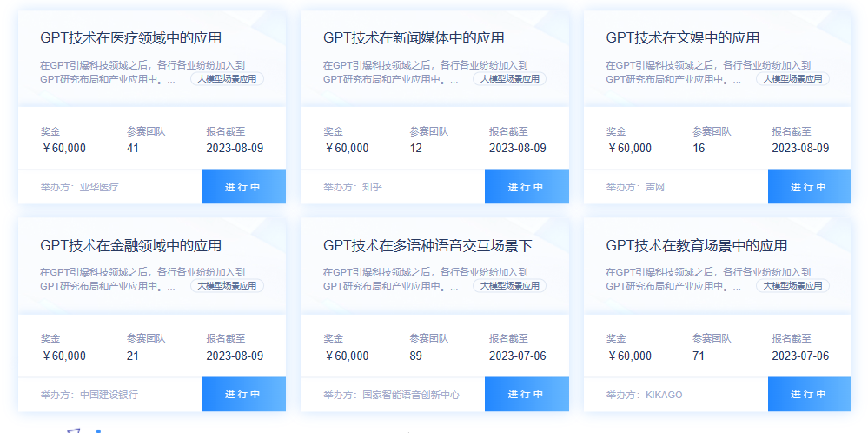Image resolution: width=868 pixels, height=433 pixels.
Task: Open the GPT技术在文娱中的应用 competition title
Action: tap(683, 38)
